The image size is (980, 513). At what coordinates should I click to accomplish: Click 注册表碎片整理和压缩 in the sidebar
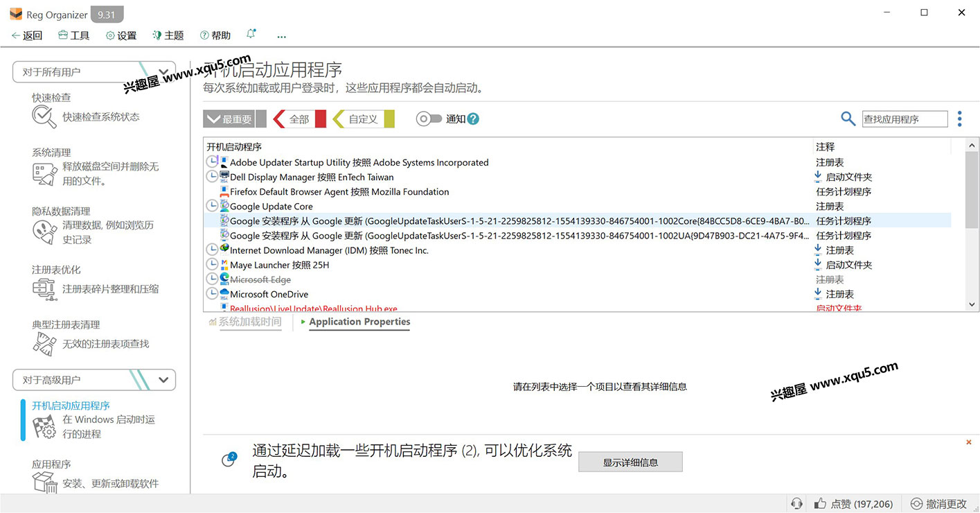coord(111,289)
